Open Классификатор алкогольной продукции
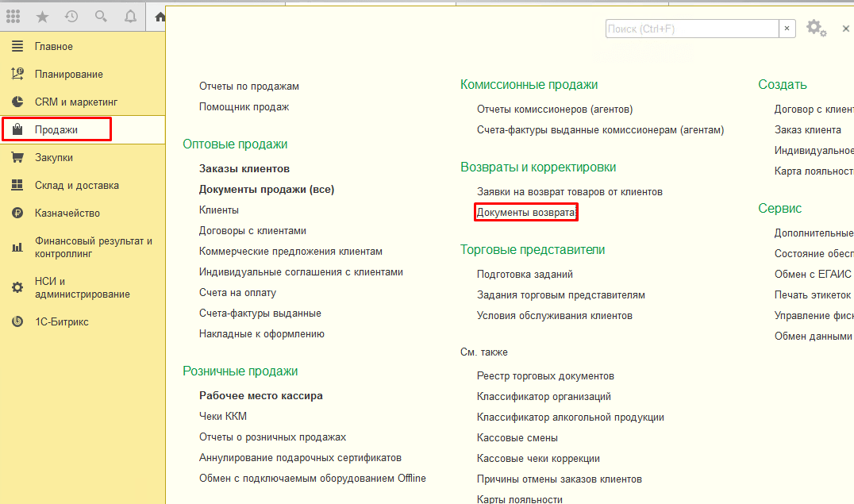The height and width of the screenshot is (504, 854). point(570,417)
